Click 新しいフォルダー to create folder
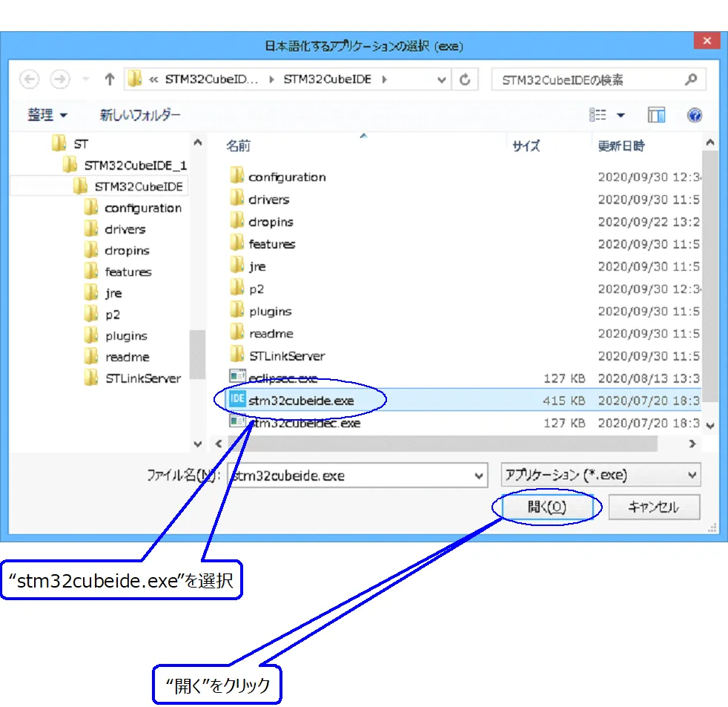Viewport: 728px width, 707px height. click(140, 115)
